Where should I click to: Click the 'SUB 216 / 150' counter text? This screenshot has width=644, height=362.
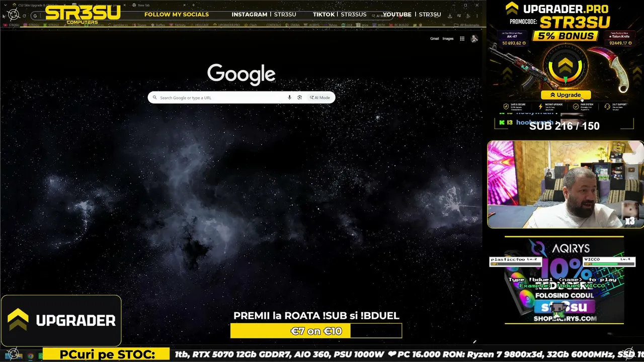pyautogui.click(x=564, y=126)
